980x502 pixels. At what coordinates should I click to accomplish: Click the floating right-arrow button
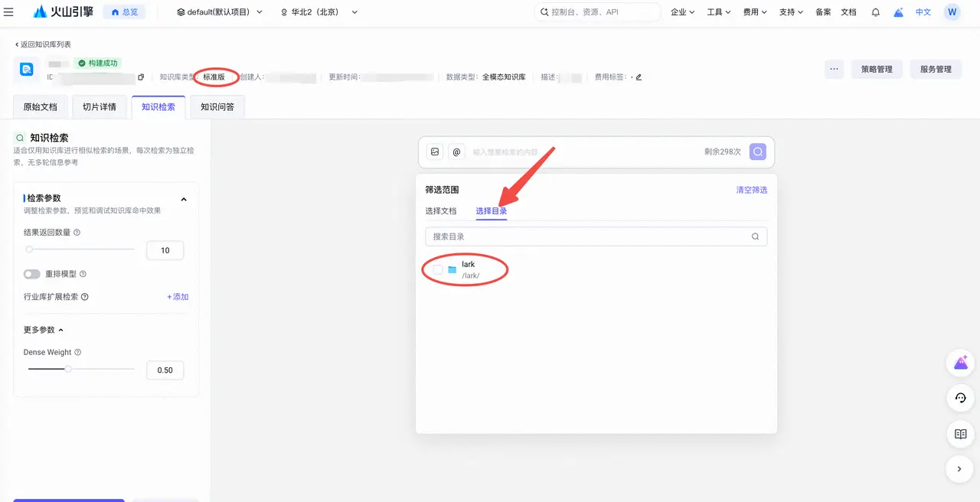click(960, 469)
